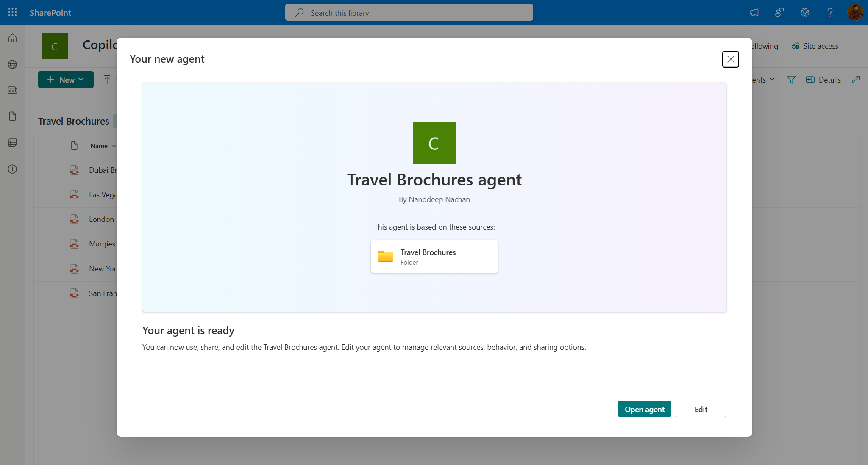The image size is (868, 465).
Task: Select the Travel Brochures folder source card
Action: point(434,256)
